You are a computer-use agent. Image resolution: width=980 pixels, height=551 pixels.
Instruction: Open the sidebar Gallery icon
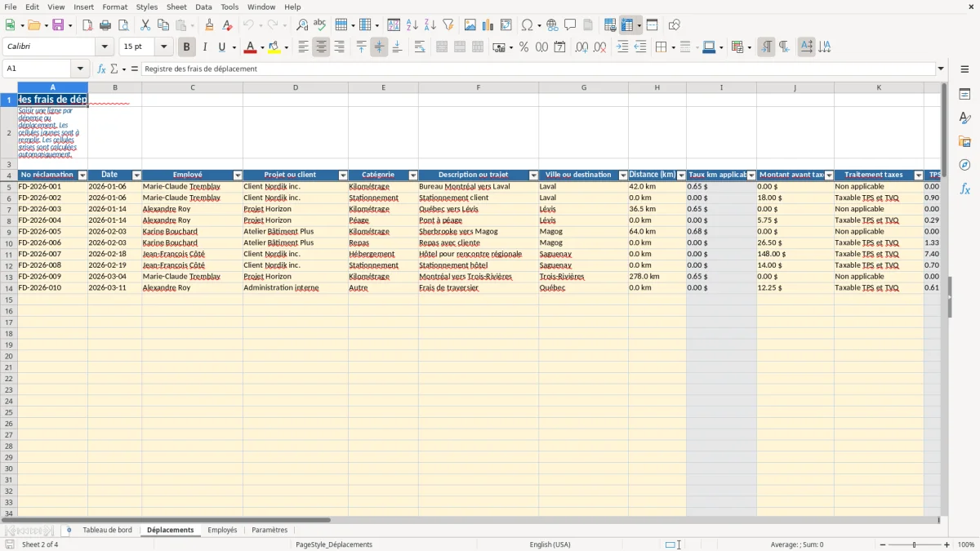[x=964, y=141]
